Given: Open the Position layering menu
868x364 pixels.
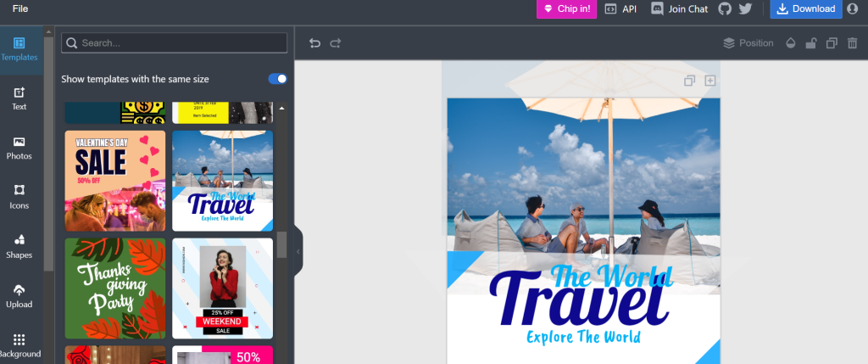Looking at the screenshot, I should (748, 43).
